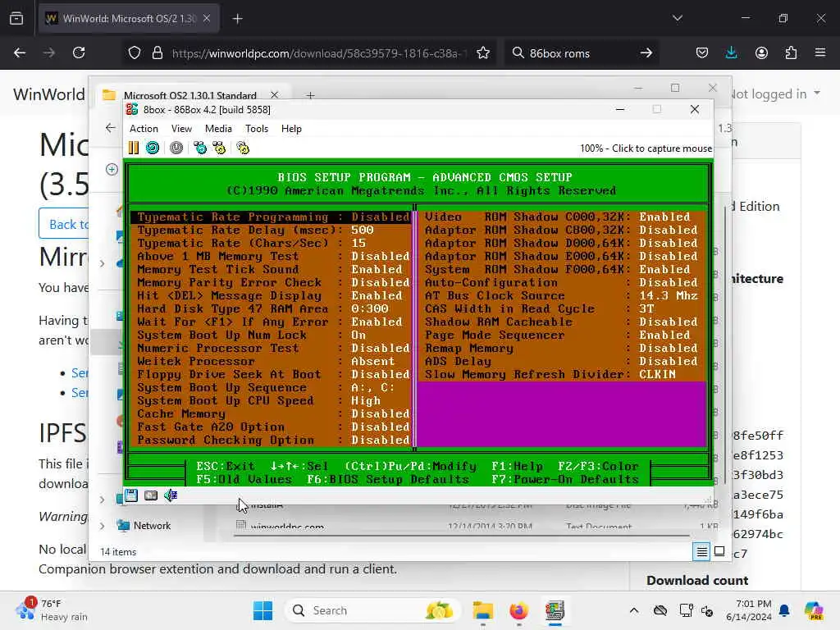
Task: Click Shadow RAM Cacheable BIOS setting
Action: tap(561, 322)
